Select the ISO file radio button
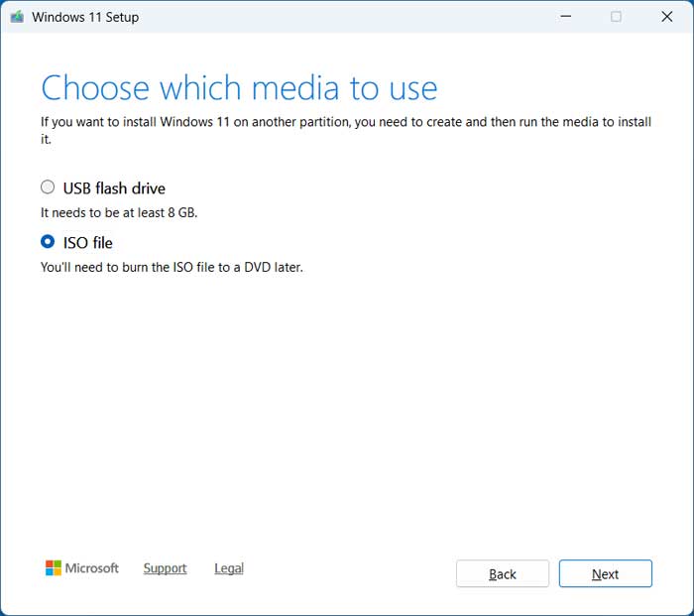Image resolution: width=694 pixels, height=616 pixels. 48,242
